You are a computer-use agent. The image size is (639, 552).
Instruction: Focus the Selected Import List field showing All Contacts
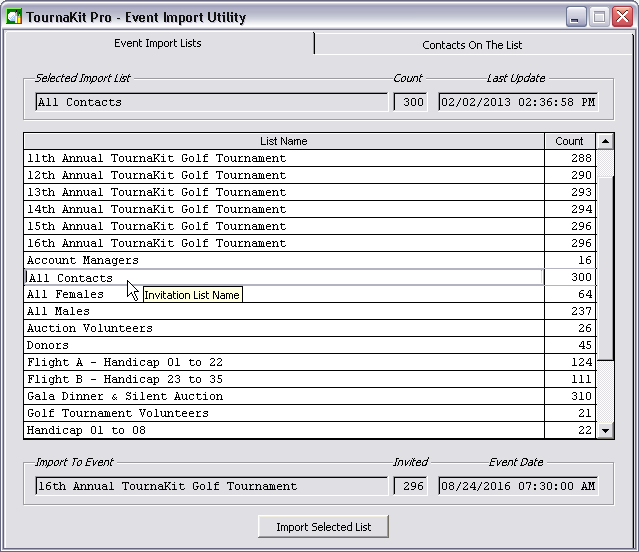pyautogui.click(x=212, y=102)
